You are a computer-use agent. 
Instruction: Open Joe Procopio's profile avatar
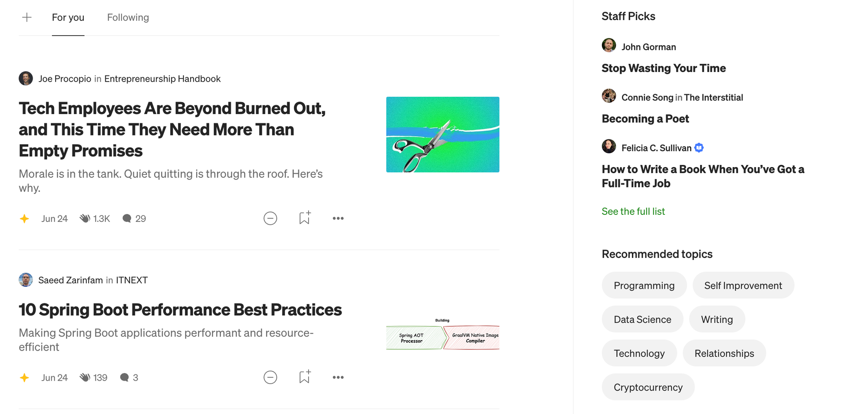click(26, 79)
